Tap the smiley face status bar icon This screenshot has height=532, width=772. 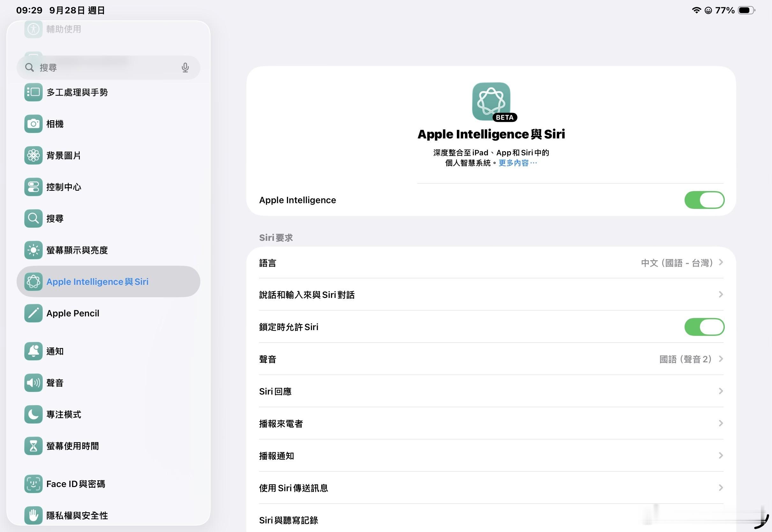pos(708,10)
